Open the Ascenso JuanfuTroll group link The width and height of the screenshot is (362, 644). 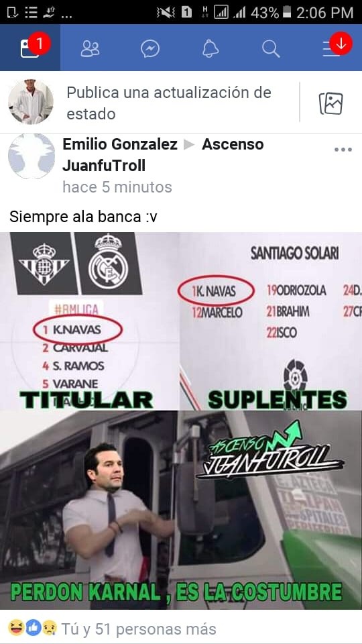[x=163, y=155]
